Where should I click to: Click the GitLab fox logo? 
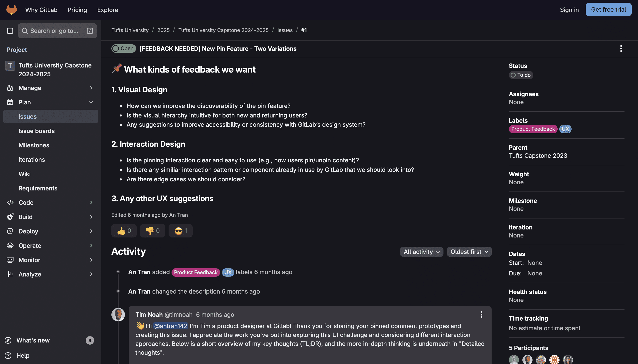(12, 10)
